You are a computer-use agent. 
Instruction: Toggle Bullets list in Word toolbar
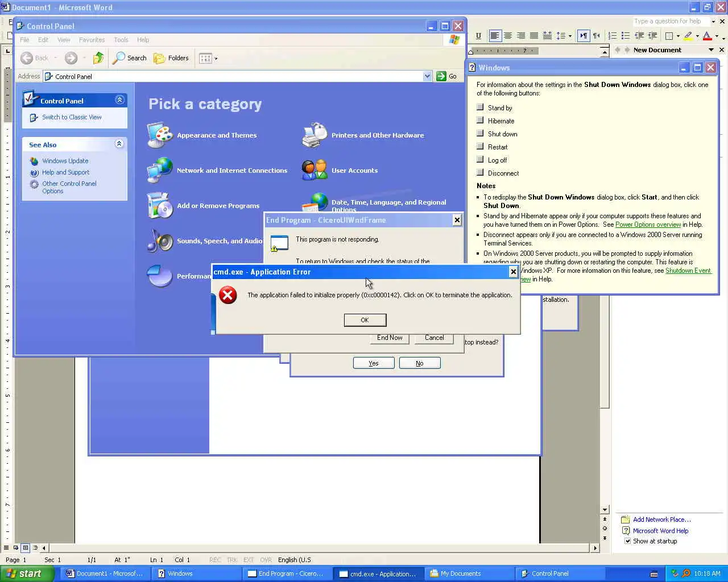coord(626,36)
